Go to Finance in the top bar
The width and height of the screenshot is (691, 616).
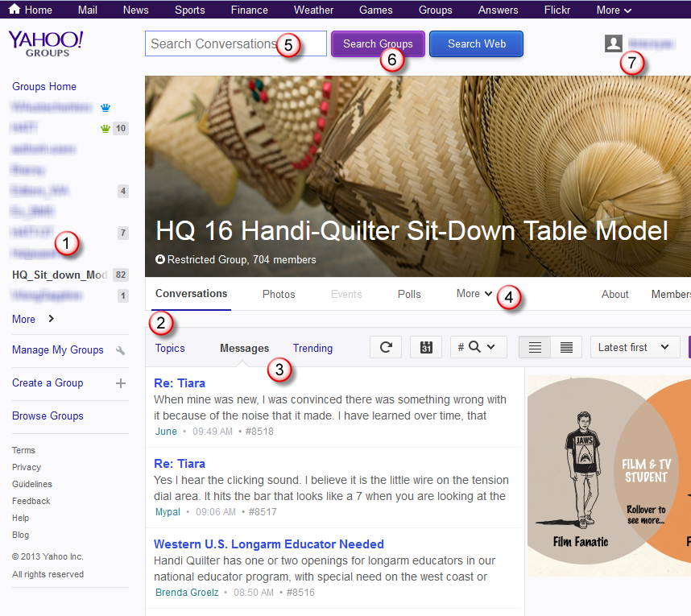point(249,10)
